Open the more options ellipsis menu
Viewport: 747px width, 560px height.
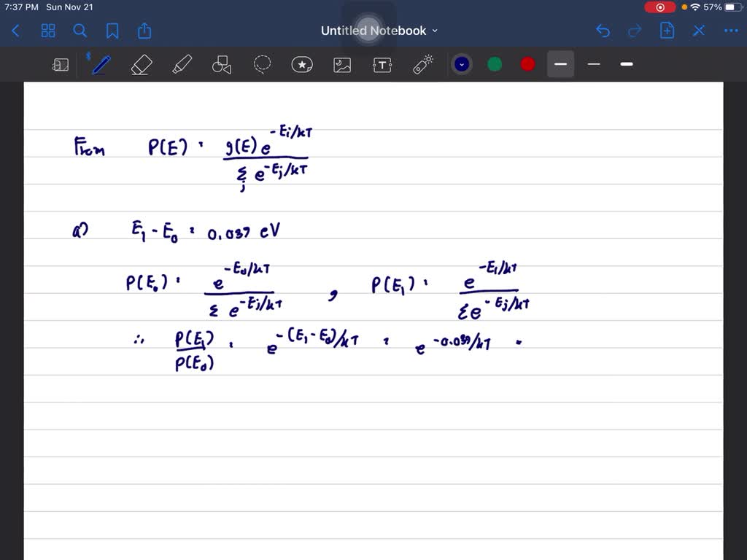pyautogui.click(x=731, y=31)
